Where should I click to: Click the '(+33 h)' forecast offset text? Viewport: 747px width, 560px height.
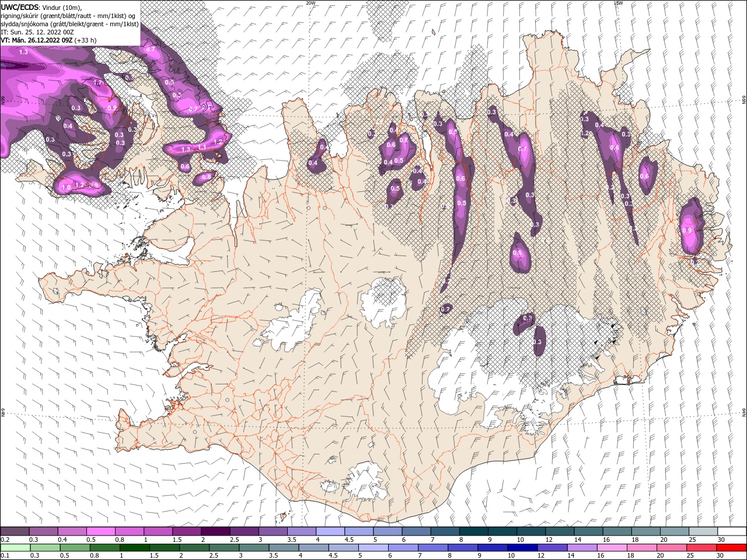coord(85,40)
